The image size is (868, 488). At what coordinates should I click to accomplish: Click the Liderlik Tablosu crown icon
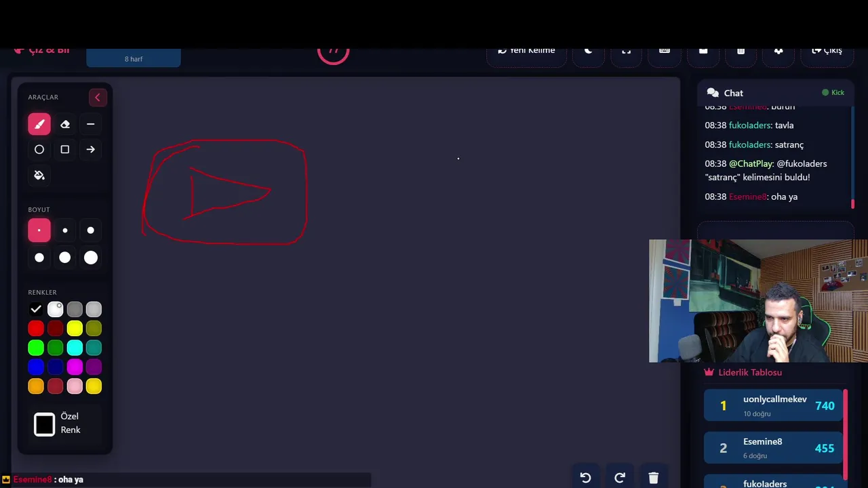(709, 372)
